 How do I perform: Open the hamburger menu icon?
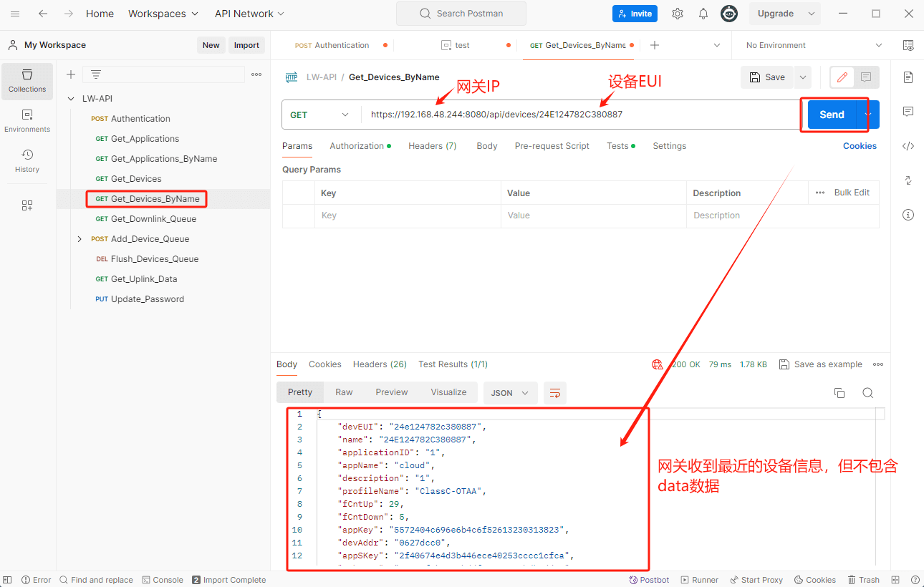tap(15, 14)
